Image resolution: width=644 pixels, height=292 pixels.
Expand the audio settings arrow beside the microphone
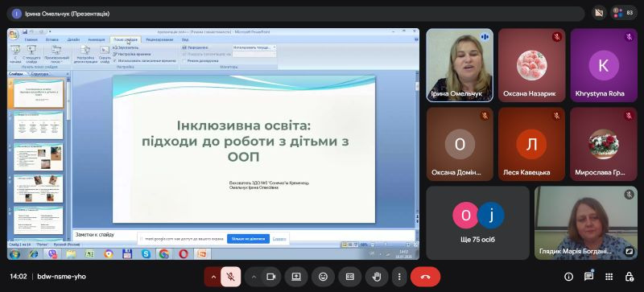pos(213,277)
